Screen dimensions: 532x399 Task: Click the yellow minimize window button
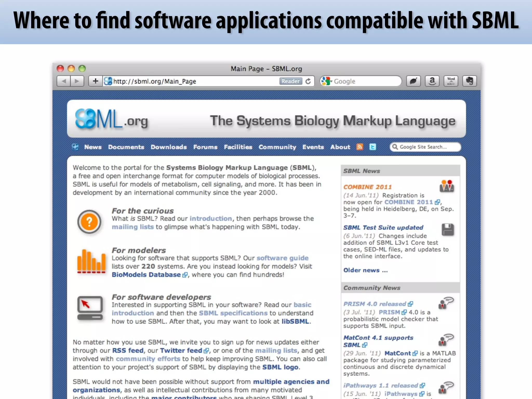click(71, 69)
